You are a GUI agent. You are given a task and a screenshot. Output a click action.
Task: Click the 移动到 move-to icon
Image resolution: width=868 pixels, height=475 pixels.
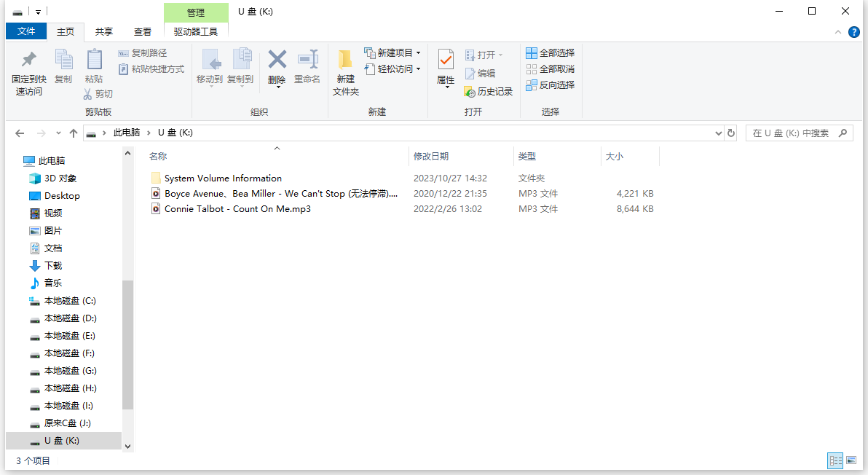tap(210, 60)
